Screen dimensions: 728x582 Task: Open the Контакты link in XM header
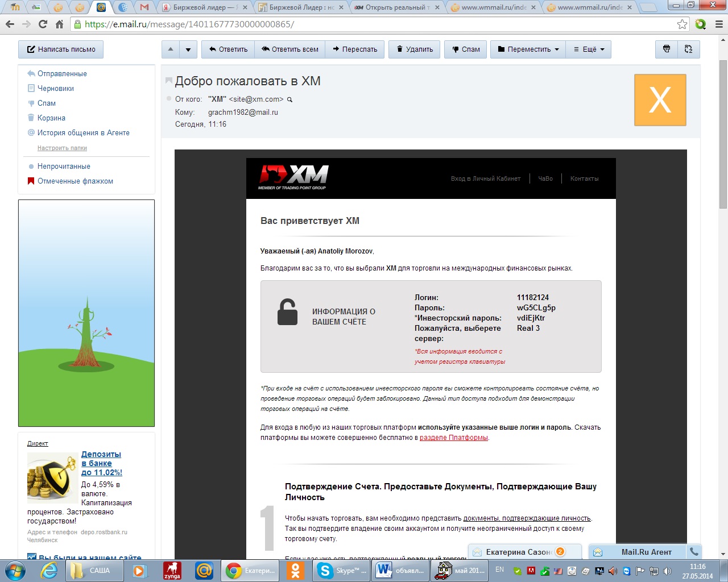(584, 178)
